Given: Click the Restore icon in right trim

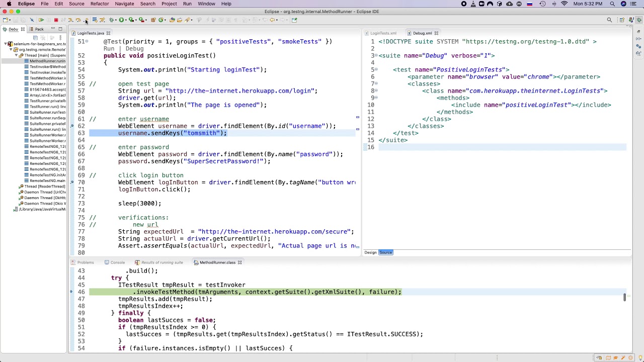Looking at the screenshot, I should [639, 31].
